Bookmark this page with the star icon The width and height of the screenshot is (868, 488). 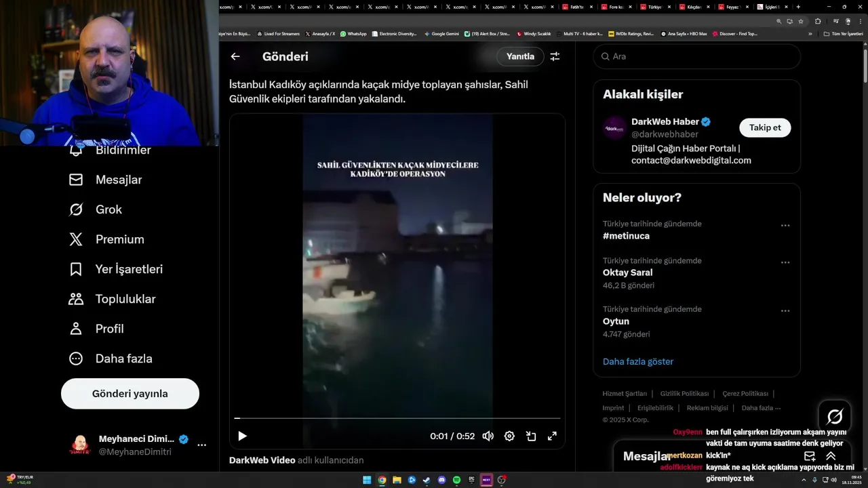pos(800,21)
